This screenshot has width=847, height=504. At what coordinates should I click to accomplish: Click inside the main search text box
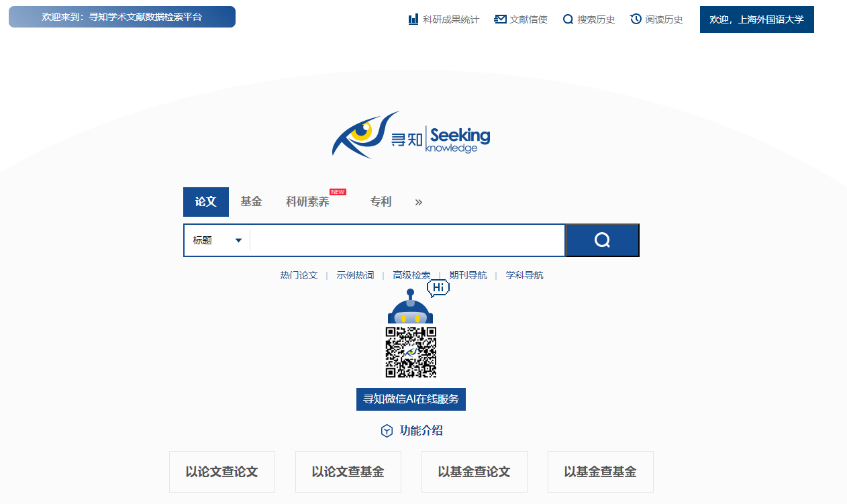(407, 240)
